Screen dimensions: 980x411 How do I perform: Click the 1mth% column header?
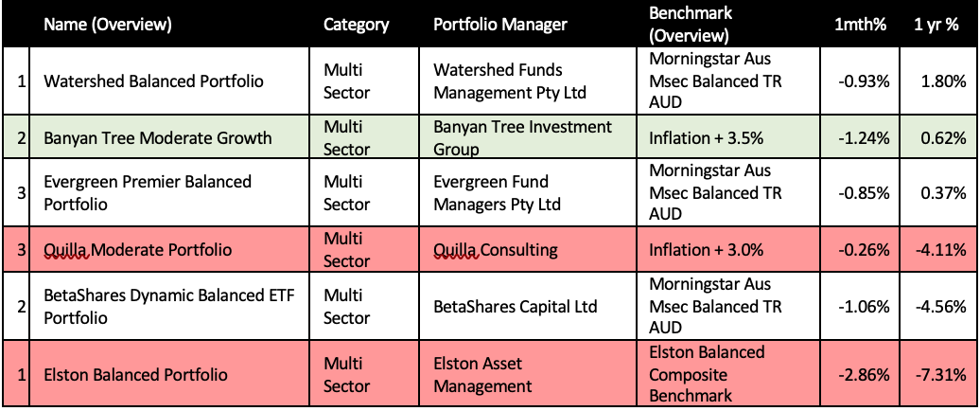click(x=860, y=26)
